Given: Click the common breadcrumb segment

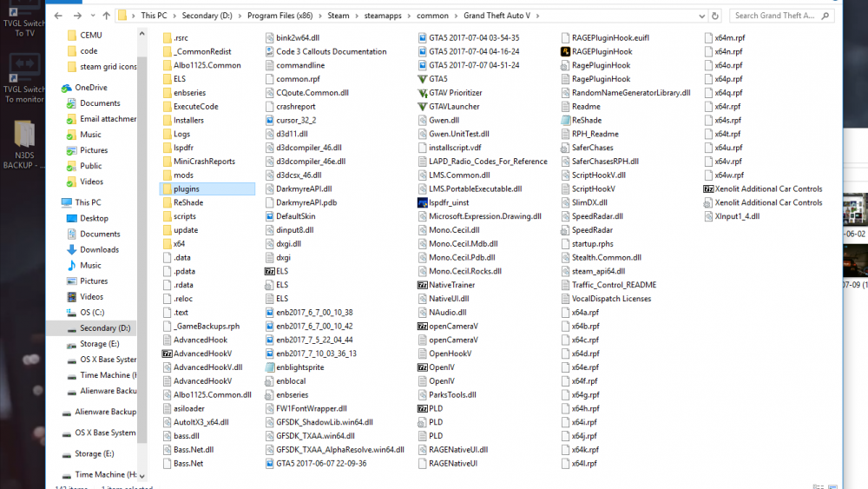Looking at the screenshot, I should [x=432, y=16].
